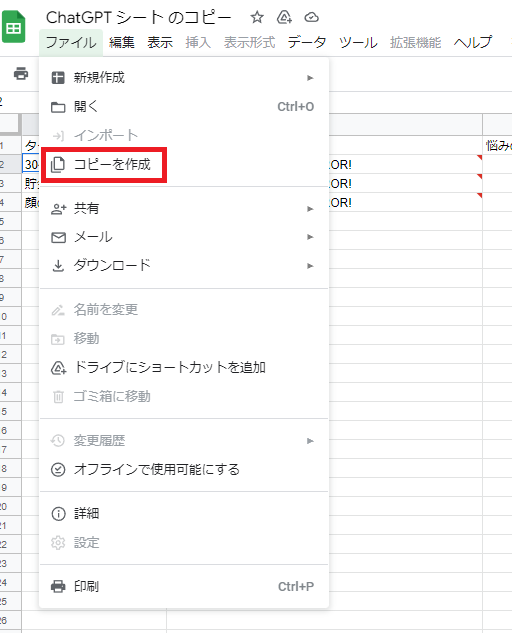Click the import arrow icon beside インポート
This screenshot has height=633, width=512.
coord(59,136)
